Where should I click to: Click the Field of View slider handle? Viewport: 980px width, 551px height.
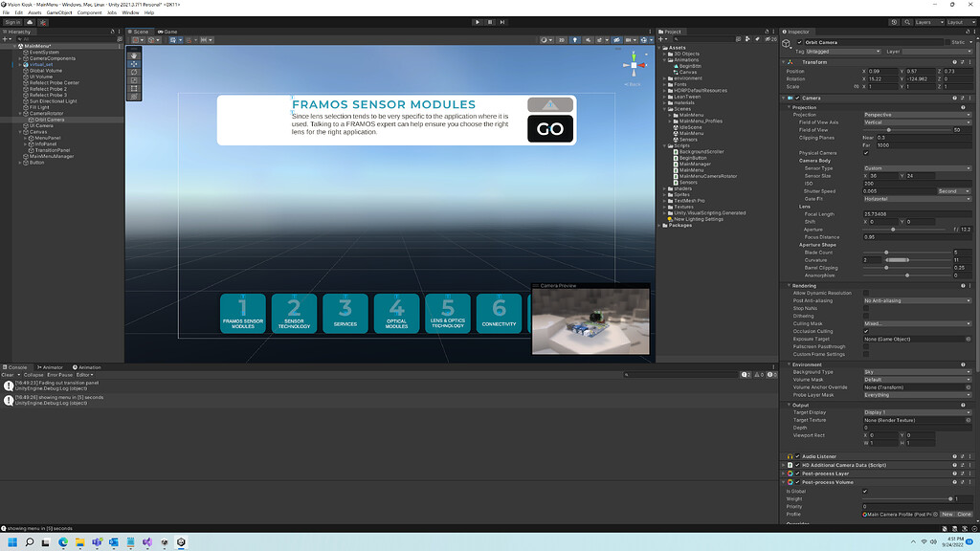coord(889,129)
